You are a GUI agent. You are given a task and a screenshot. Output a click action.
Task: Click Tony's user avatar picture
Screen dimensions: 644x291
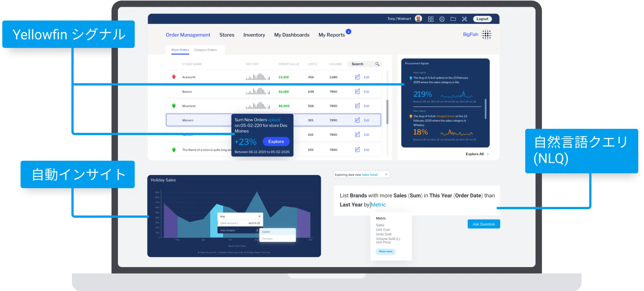click(x=419, y=19)
